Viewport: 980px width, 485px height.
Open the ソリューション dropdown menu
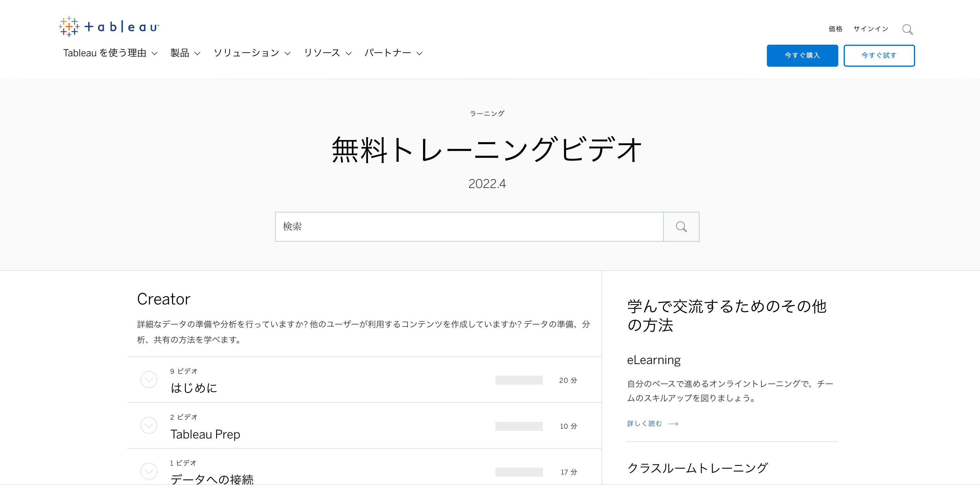pyautogui.click(x=252, y=53)
